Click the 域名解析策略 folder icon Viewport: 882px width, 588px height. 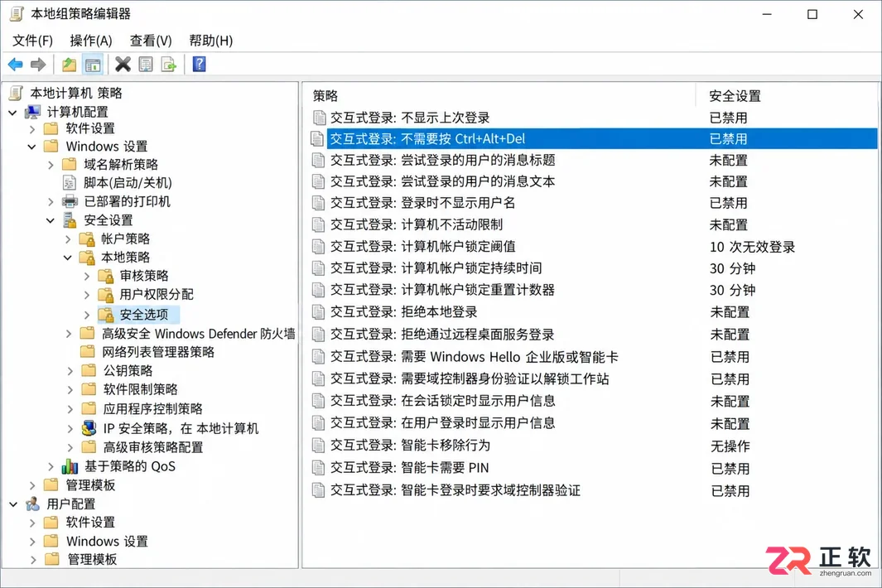pyautogui.click(x=70, y=164)
